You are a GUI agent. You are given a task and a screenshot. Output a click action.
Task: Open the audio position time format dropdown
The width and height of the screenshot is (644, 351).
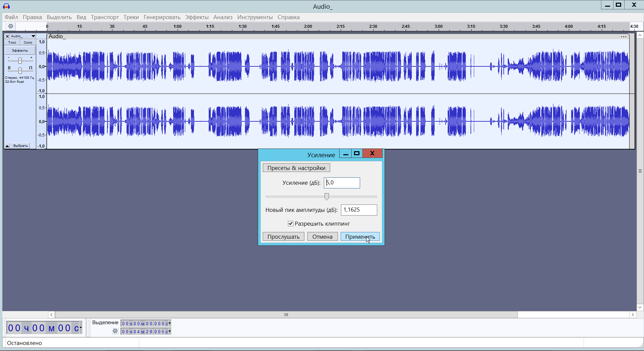pos(81,328)
